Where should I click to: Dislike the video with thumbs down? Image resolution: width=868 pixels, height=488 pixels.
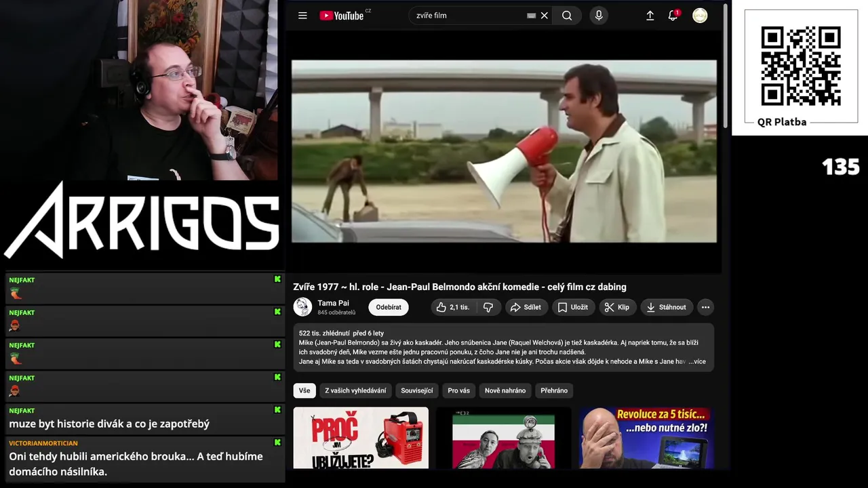click(x=488, y=307)
